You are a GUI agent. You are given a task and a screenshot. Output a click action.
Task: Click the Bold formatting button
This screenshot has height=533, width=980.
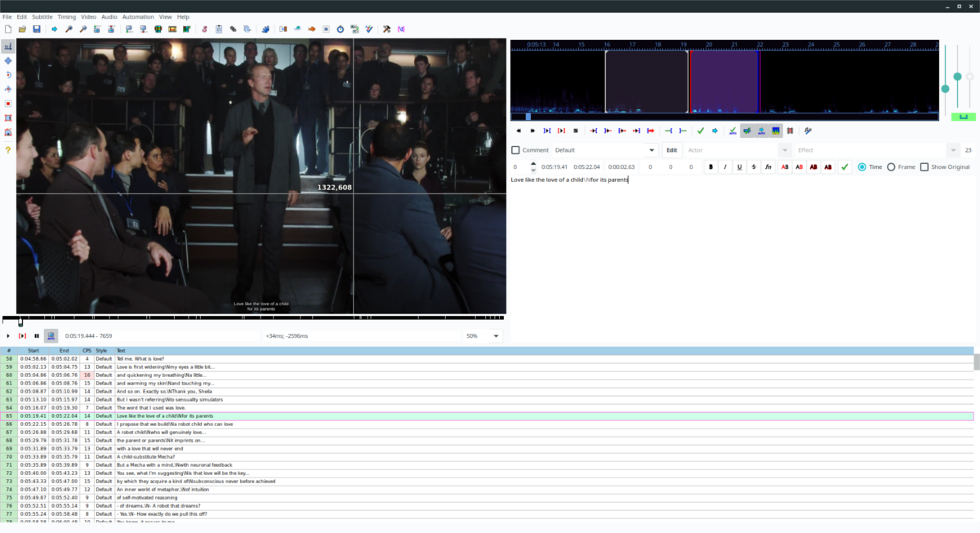click(x=710, y=167)
